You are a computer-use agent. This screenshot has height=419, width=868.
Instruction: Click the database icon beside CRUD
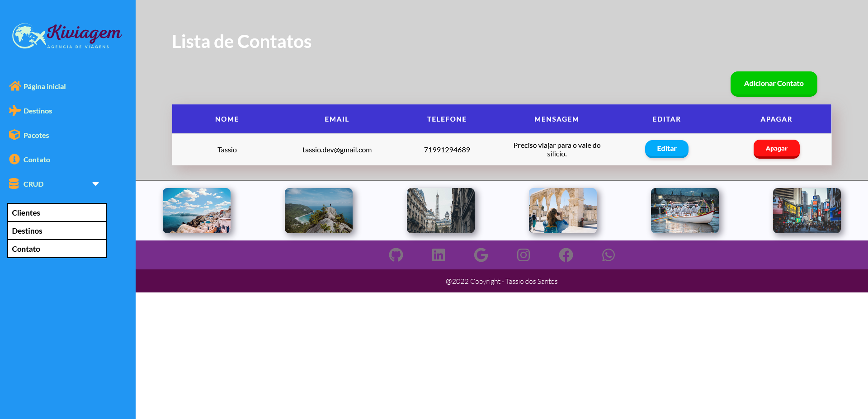click(14, 184)
